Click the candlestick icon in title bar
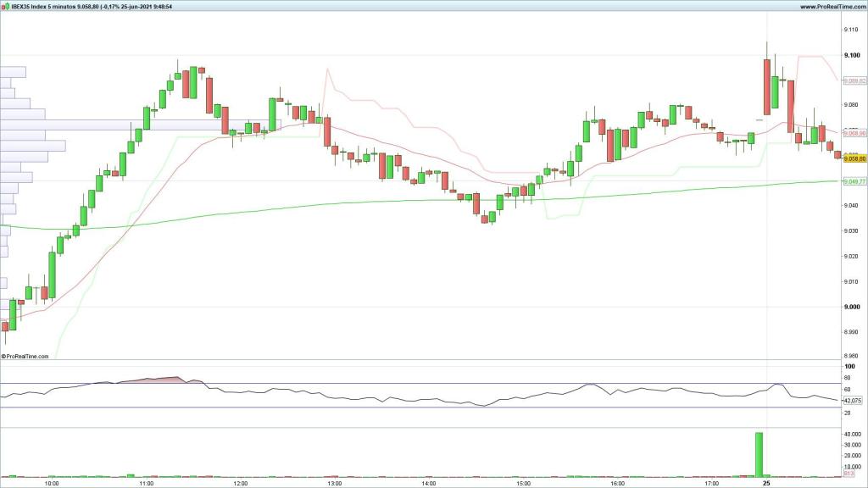Viewport: 868px width, 488px height. [5, 6]
